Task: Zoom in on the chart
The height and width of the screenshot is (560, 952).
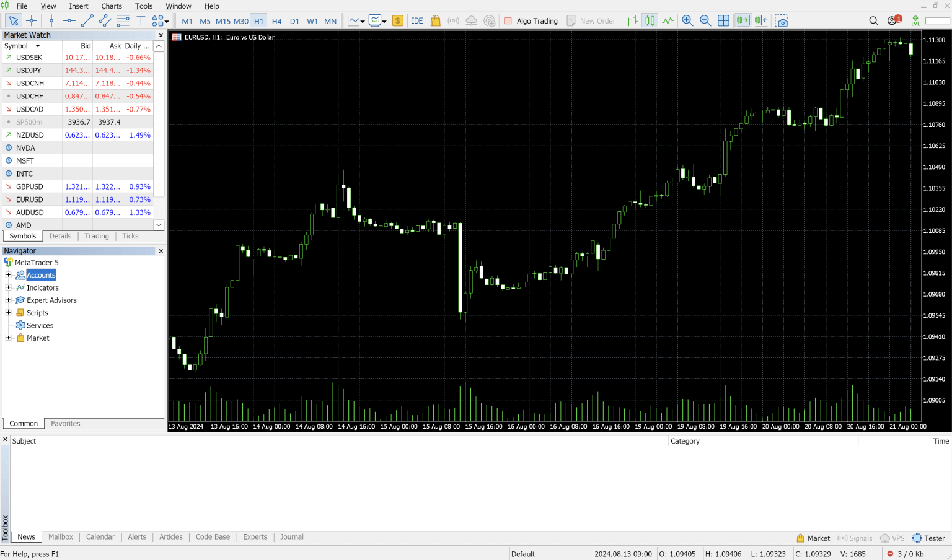Action: [x=687, y=21]
